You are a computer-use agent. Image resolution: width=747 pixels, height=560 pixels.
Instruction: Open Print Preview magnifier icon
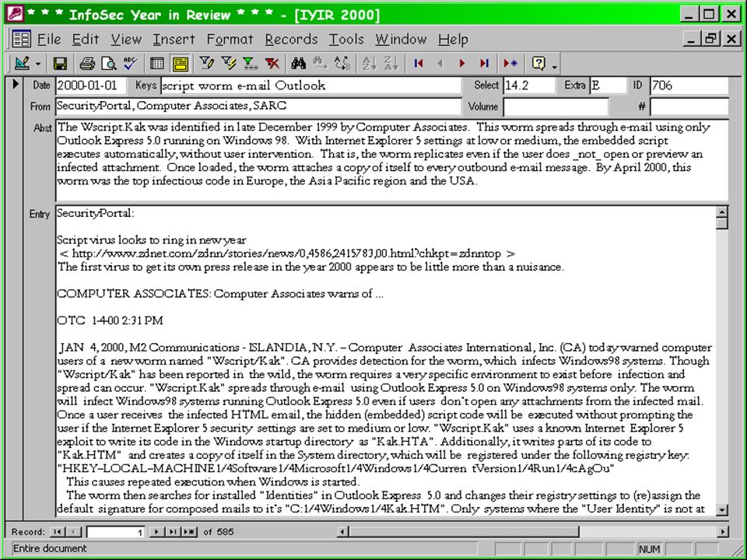tap(109, 63)
